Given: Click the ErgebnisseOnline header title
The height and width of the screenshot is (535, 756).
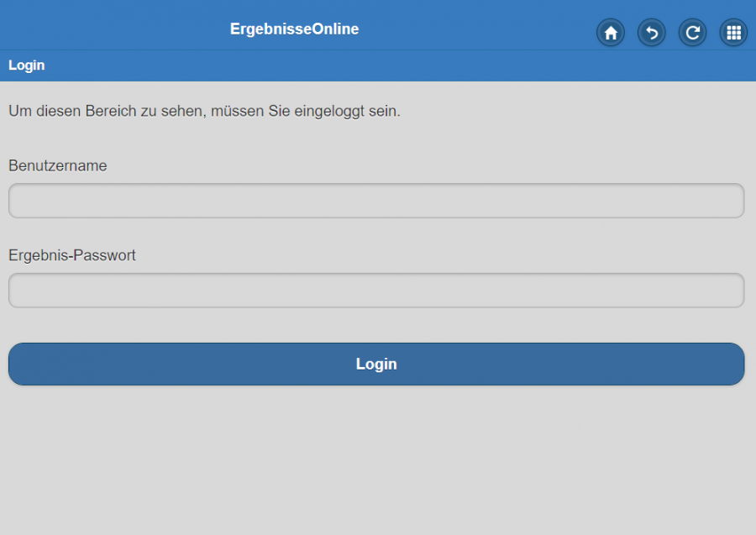Looking at the screenshot, I should tap(294, 29).
